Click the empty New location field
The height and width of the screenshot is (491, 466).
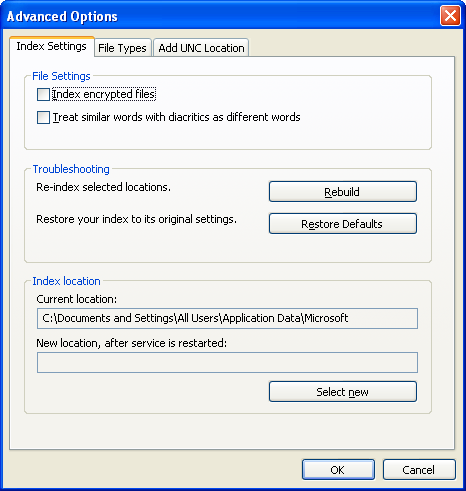227,362
